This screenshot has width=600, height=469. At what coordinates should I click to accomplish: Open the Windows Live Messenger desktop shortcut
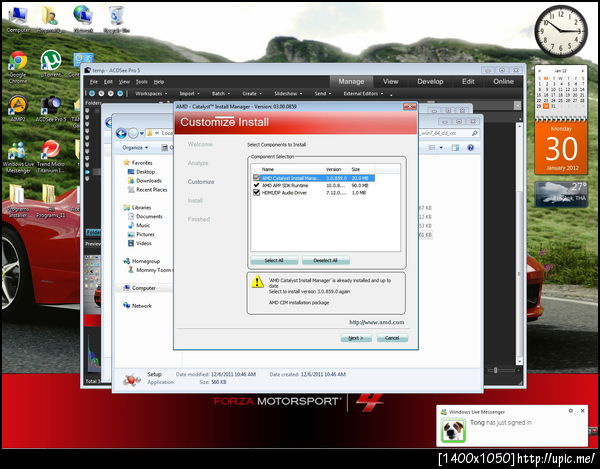18,157
